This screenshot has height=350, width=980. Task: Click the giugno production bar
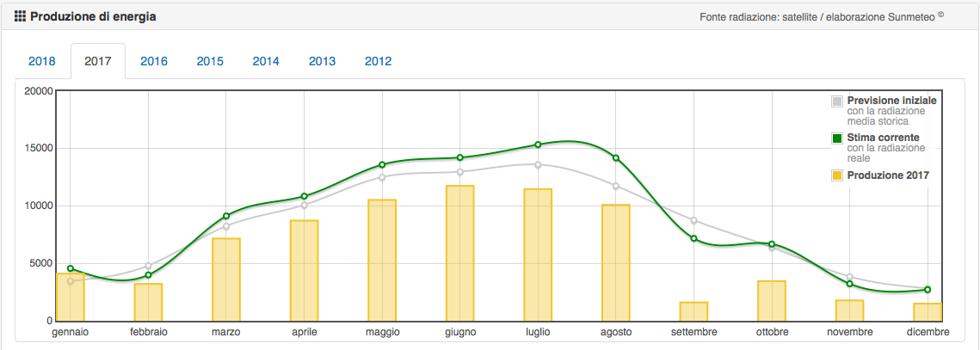click(460, 253)
